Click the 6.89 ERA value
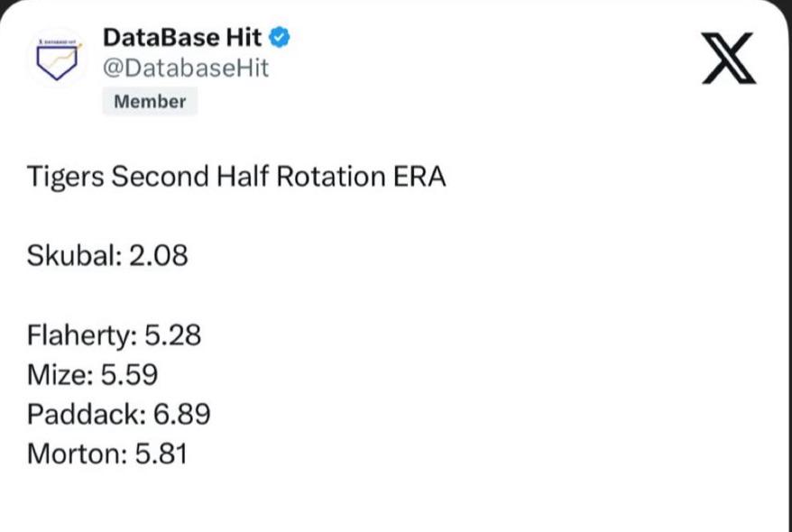792x532 pixels. (182, 415)
